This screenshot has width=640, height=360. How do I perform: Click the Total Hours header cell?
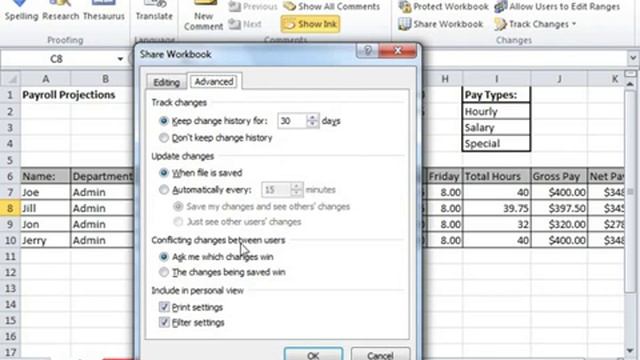(x=496, y=176)
